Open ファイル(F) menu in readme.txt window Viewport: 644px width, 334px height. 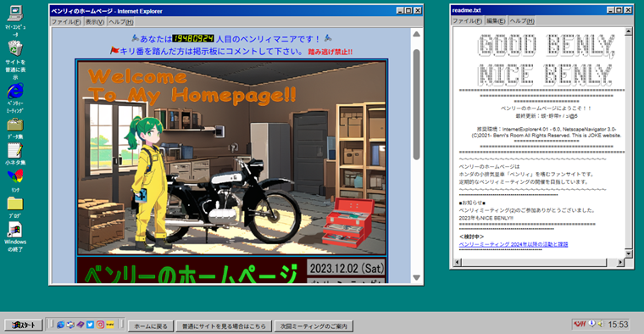tap(467, 20)
